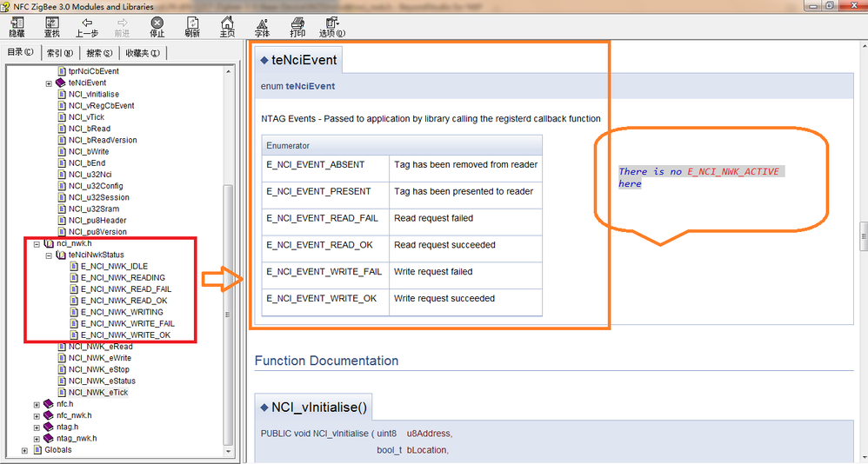Open NCI_bEnd topic in tree
The height and width of the screenshot is (464, 868).
87,163
